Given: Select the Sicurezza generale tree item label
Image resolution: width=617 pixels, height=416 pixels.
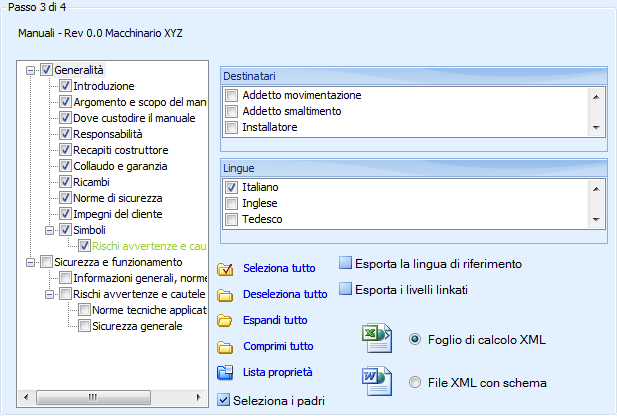Looking at the screenshot, I should tap(137, 326).
